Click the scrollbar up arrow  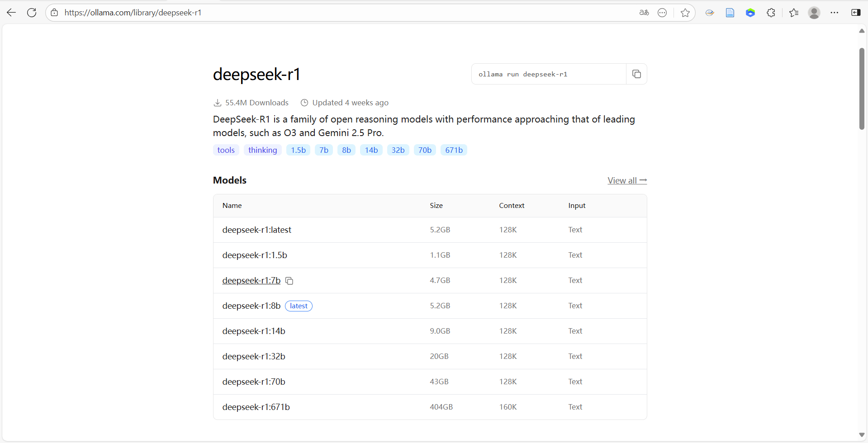tap(862, 31)
